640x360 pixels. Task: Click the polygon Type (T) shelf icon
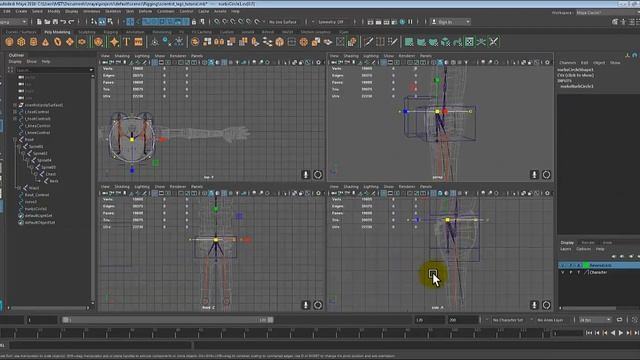(x=126, y=42)
